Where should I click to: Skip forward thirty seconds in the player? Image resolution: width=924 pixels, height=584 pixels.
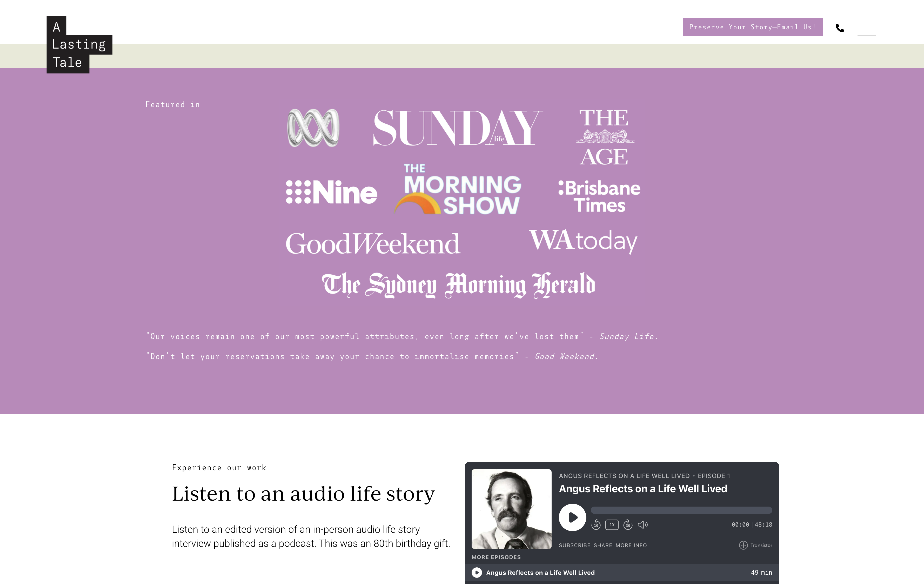[628, 525]
